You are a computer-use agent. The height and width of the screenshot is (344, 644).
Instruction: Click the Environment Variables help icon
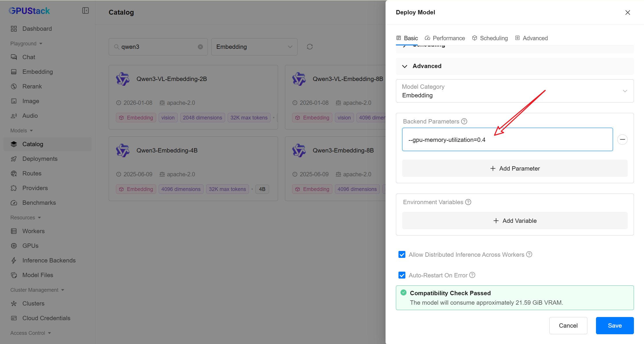pyautogui.click(x=468, y=202)
